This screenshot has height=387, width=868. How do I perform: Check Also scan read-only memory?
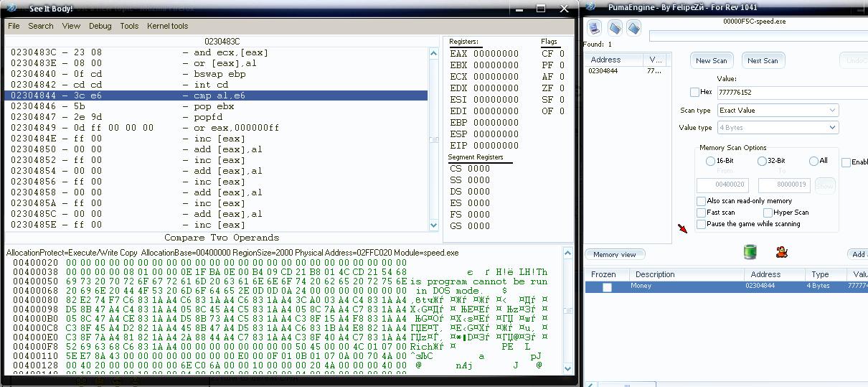pos(702,201)
